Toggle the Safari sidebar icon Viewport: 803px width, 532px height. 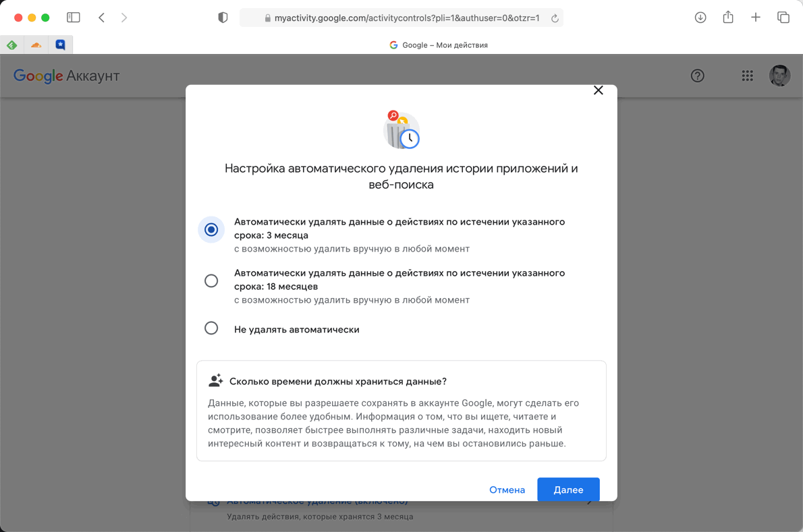[73, 17]
